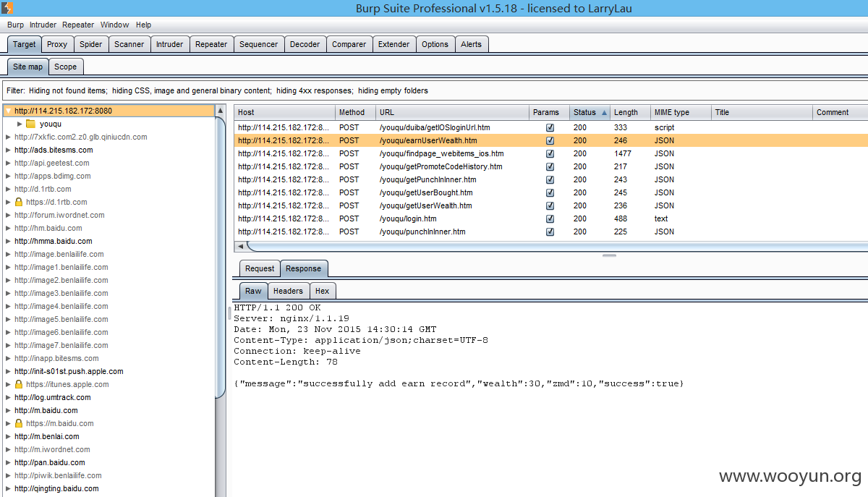Open the Sequencer tab
The image size is (868, 497).
click(x=258, y=44)
